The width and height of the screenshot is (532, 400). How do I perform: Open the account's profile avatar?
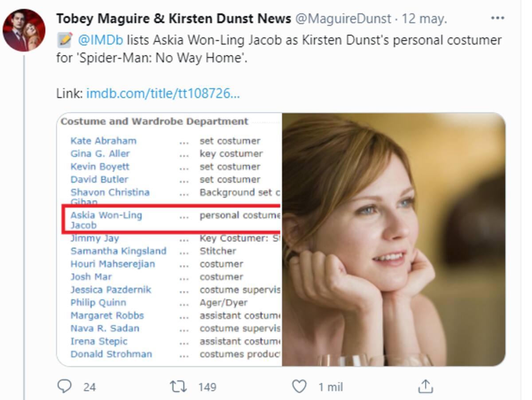pyautogui.click(x=24, y=30)
